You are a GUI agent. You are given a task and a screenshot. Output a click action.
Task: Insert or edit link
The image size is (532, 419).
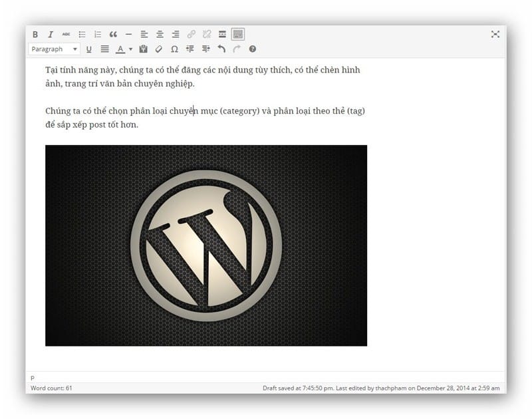point(191,35)
